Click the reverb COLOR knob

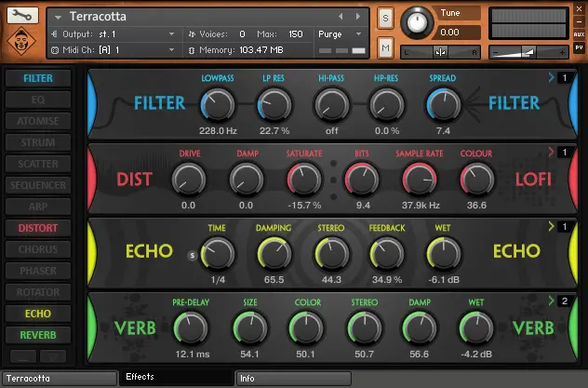point(305,328)
